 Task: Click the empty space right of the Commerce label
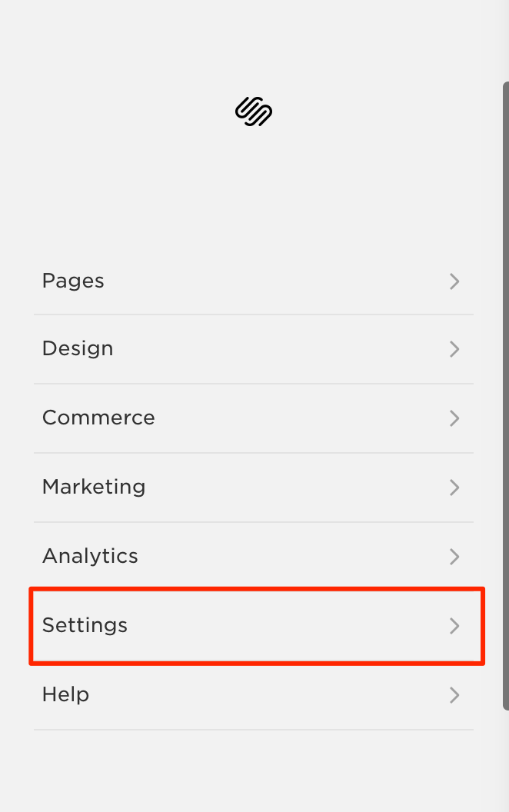coord(301,418)
